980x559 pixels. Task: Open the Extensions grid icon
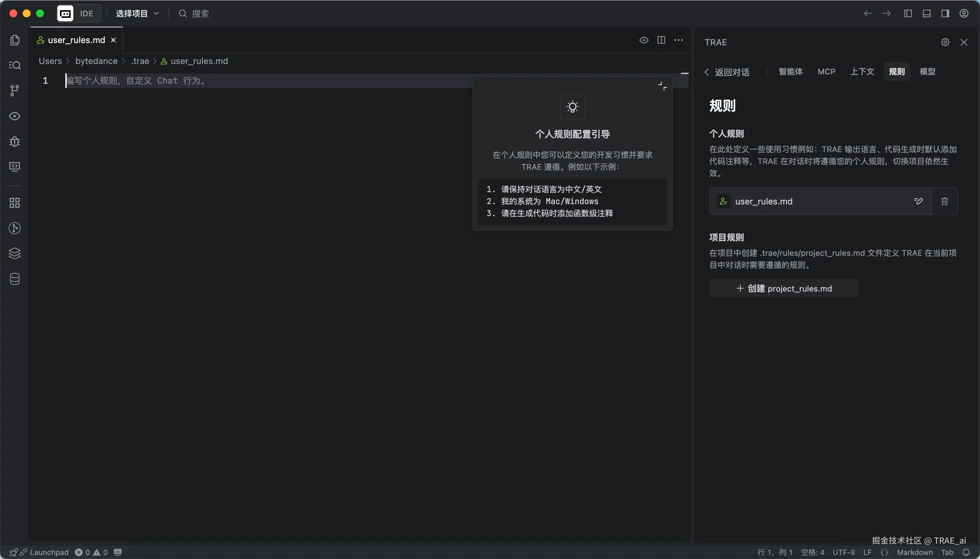pos(15,203)
